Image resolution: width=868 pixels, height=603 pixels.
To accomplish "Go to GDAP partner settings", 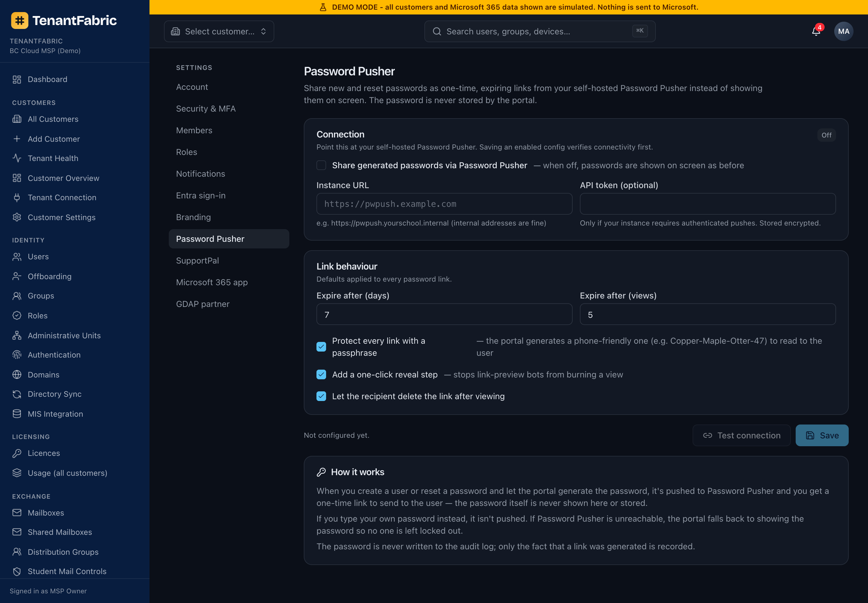I will tap(229, 304).
